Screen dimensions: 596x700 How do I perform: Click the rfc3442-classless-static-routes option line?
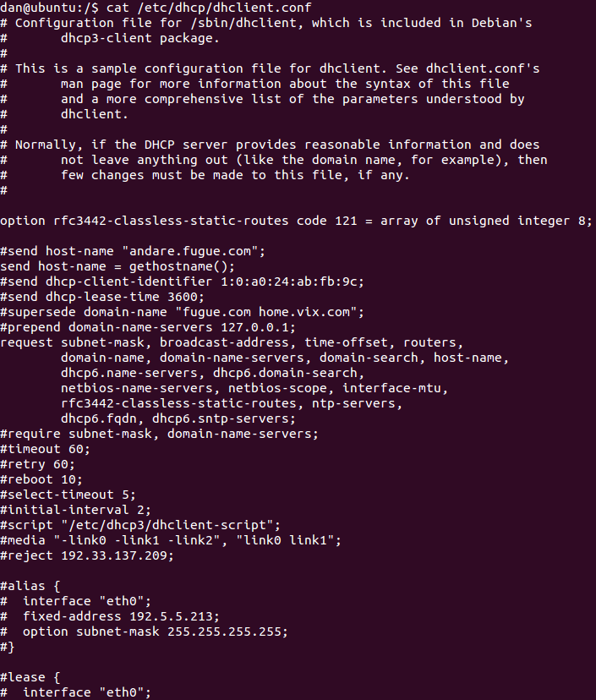pyautogui.click(x=296, y=221)
